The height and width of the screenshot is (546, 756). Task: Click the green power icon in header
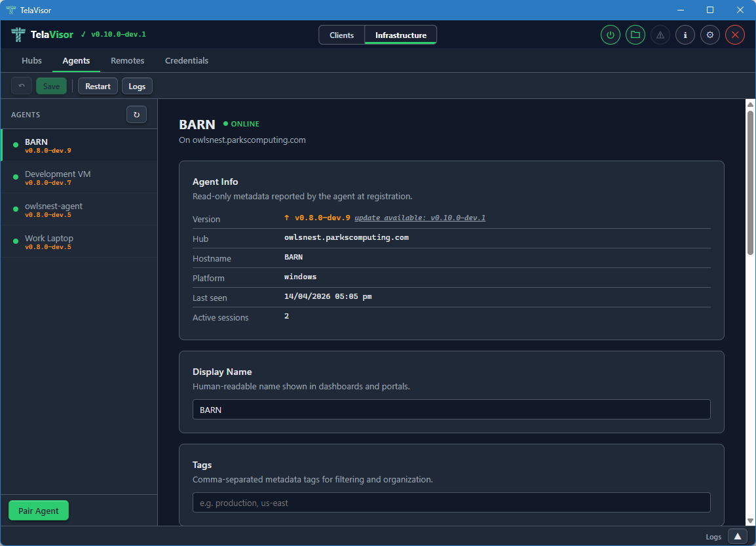(x=611, y=35)
